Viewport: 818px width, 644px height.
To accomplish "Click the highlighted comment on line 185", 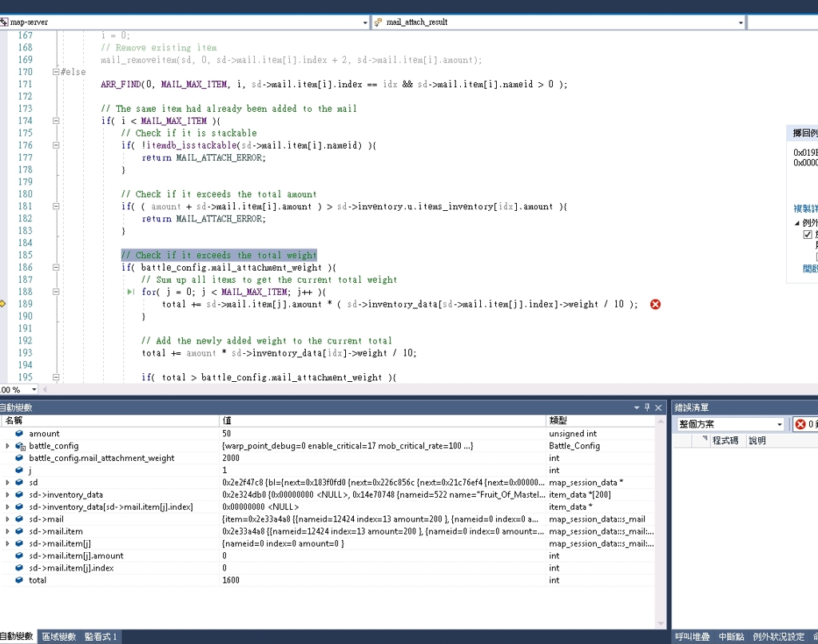I will click(x=219, y=255).
